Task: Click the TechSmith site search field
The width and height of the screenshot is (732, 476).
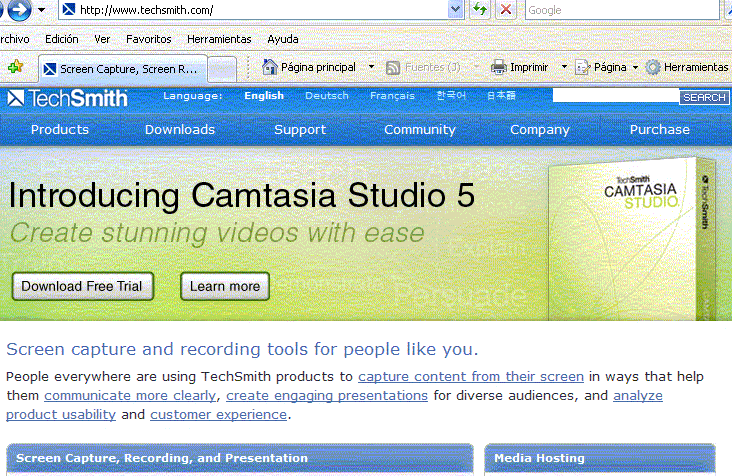Action: coord(615,96)
